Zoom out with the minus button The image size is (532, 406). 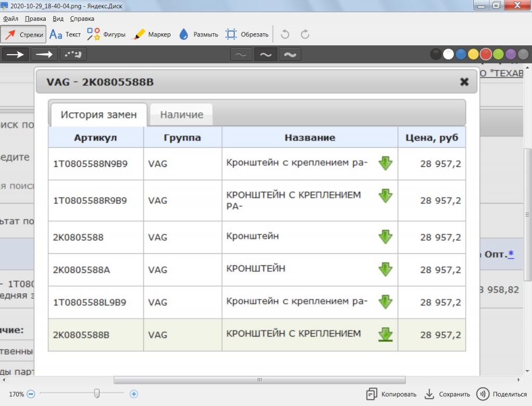tap(31, 394)
